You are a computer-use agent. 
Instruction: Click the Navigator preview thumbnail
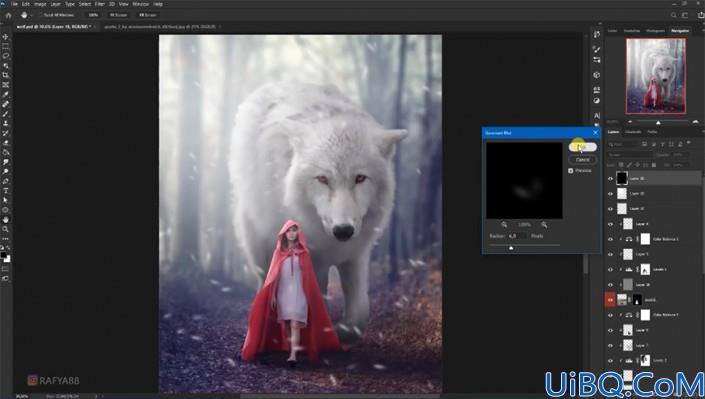coord(656,76)
